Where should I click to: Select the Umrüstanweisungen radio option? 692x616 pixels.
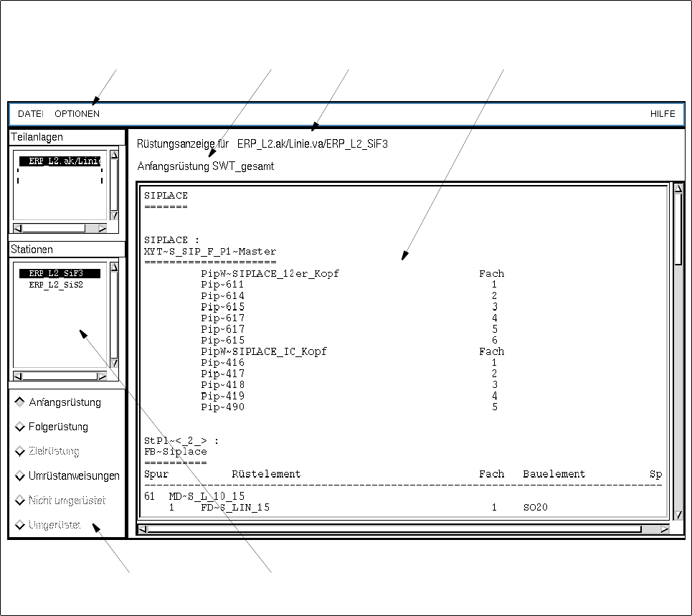click(67, 475)
